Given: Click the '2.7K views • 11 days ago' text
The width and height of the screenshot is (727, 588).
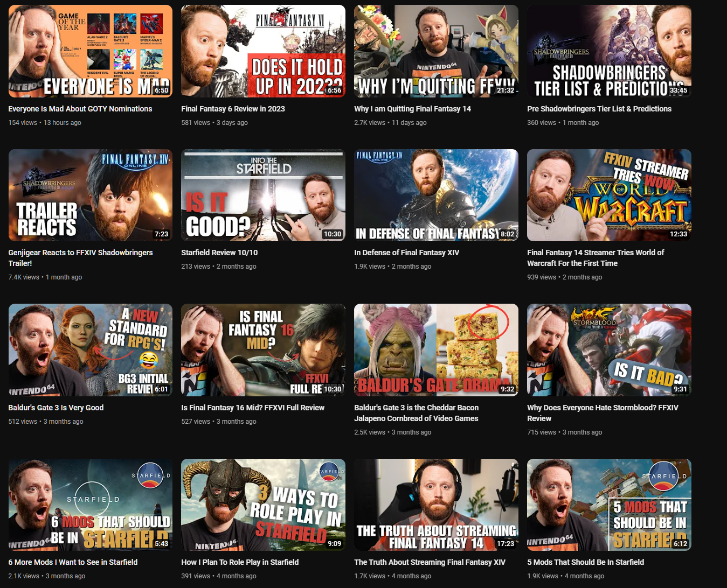Looking at the screenshot, I should pyautogui.click(x=390, y=123).
